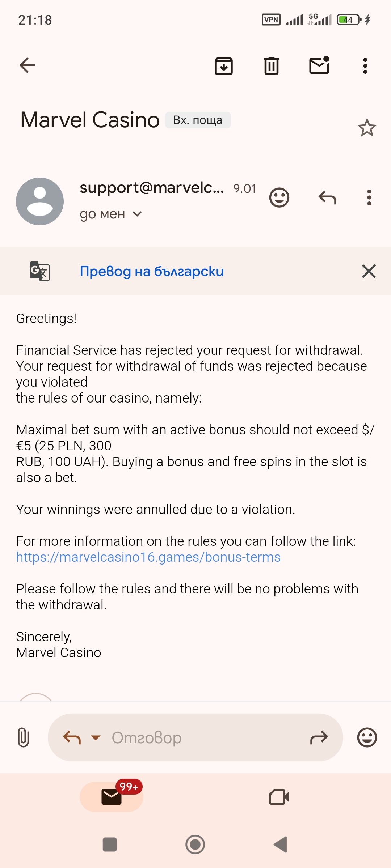Star the Marvel Casino email
Screen dimensions: 391x868
click(x=367, y=128)
